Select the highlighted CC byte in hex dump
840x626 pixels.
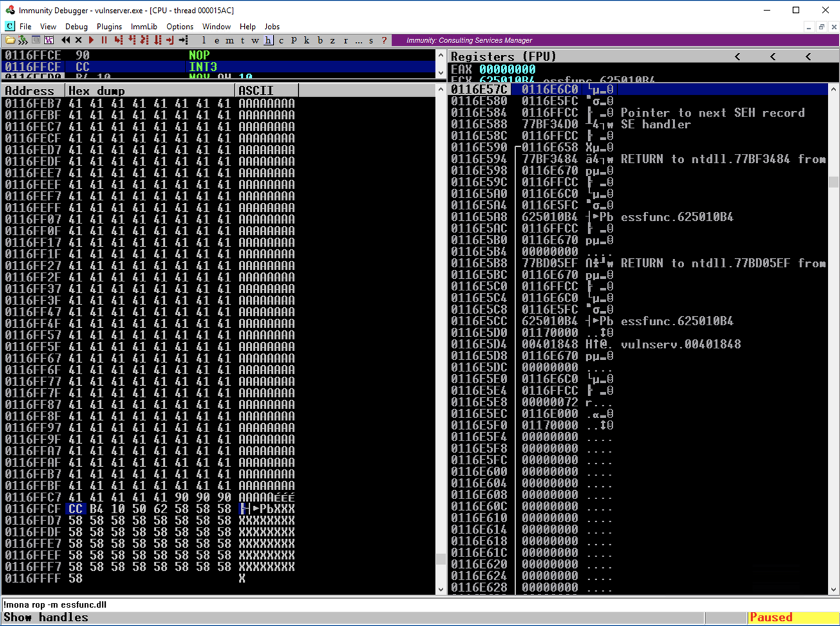click(x=75, y=509)
